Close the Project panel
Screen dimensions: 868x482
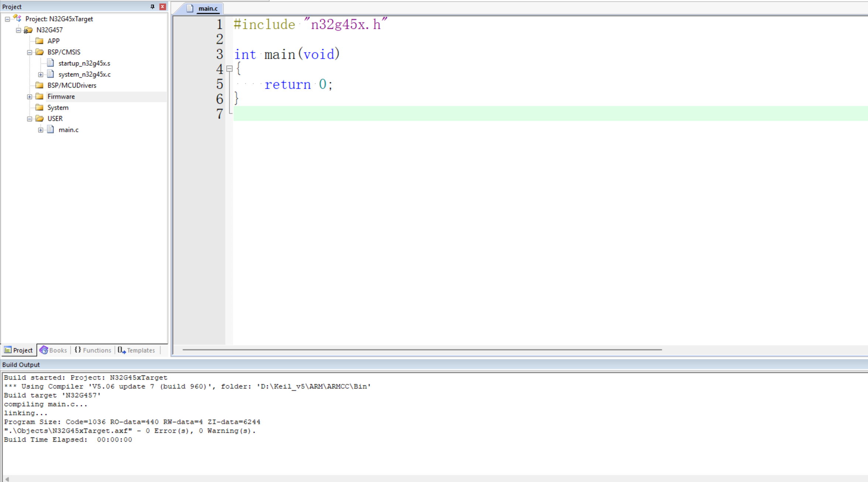click(162, 7)
